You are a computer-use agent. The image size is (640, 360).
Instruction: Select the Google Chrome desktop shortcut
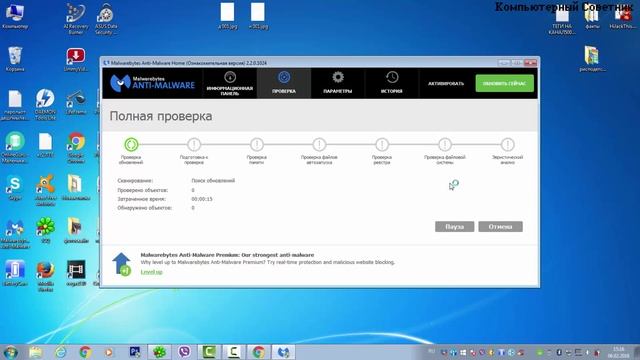(76, 148)
